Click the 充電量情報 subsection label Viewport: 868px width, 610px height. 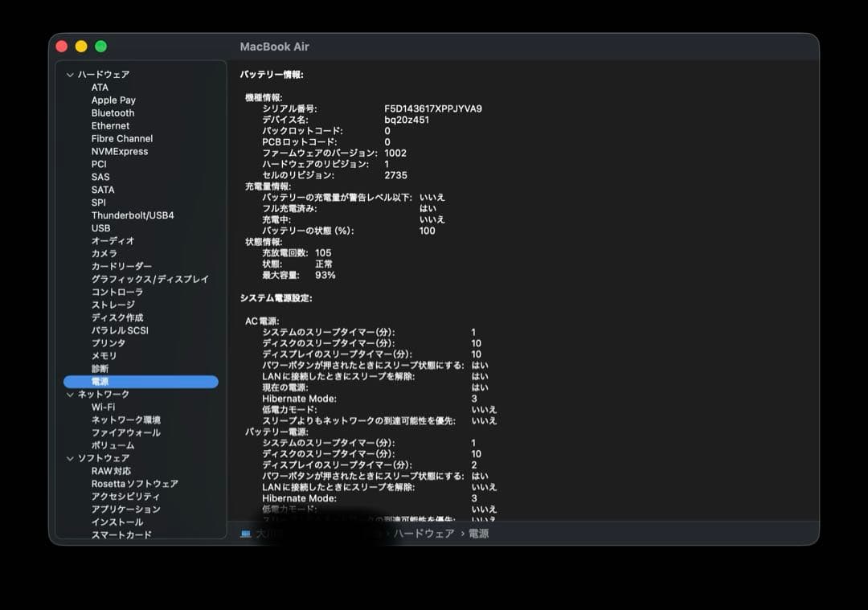pos(268,186)
